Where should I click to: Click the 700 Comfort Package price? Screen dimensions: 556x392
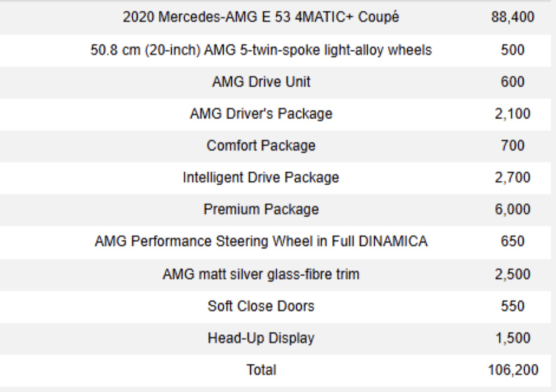[512, 146]
